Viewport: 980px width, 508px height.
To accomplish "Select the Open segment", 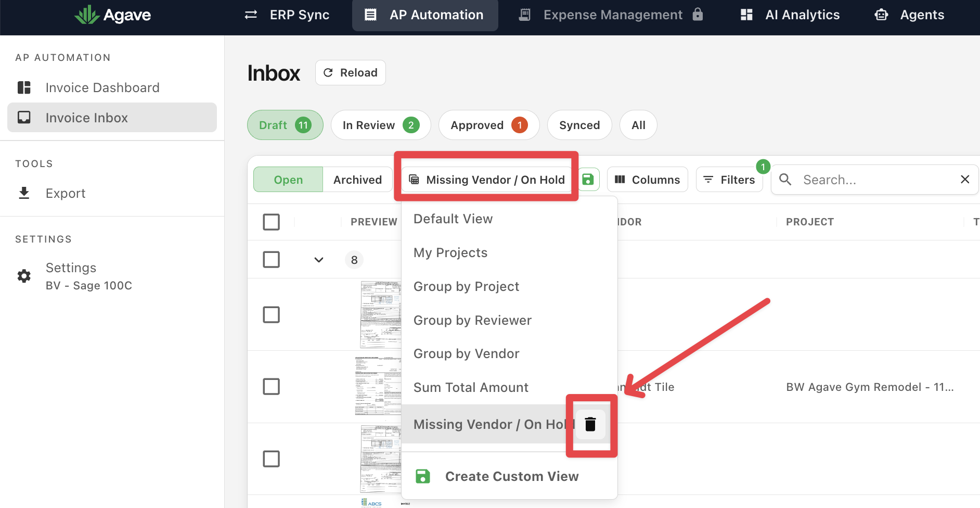I will point(288,180).
